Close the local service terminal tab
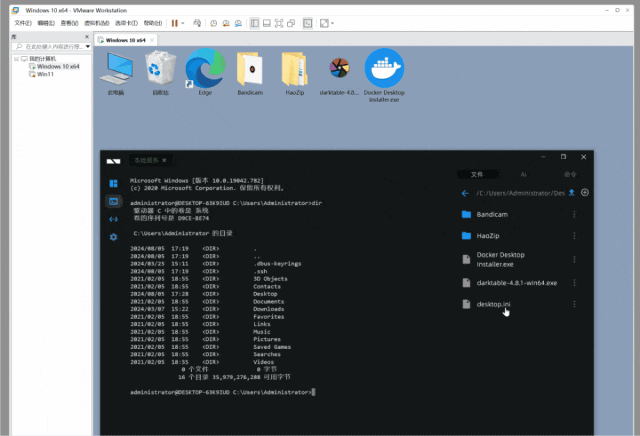This screenshot has width=640, height=436. coord(164,160)
